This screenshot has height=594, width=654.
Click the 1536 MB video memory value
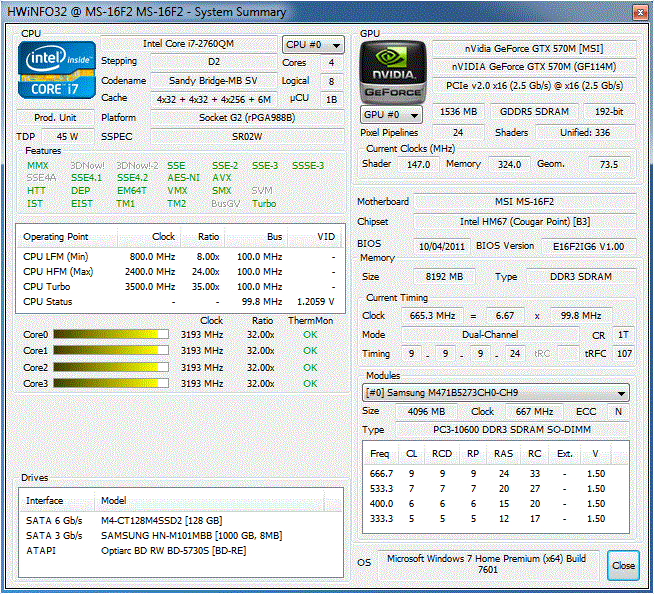pos(458,112)
